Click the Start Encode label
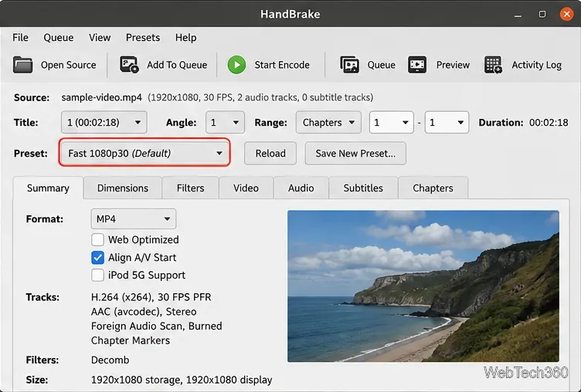Image resolution: width=581 pixels, height=392 pixels. coord(282,65)
